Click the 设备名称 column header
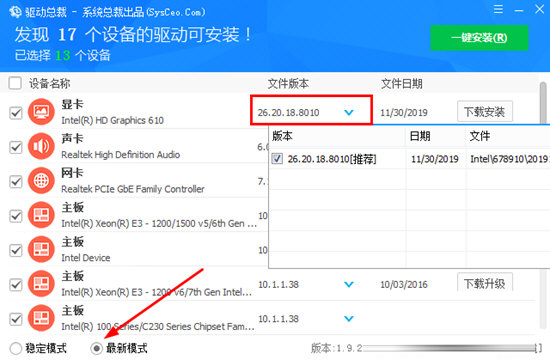Viewport: 550px width, 360px height. click(x=49, y=84)
